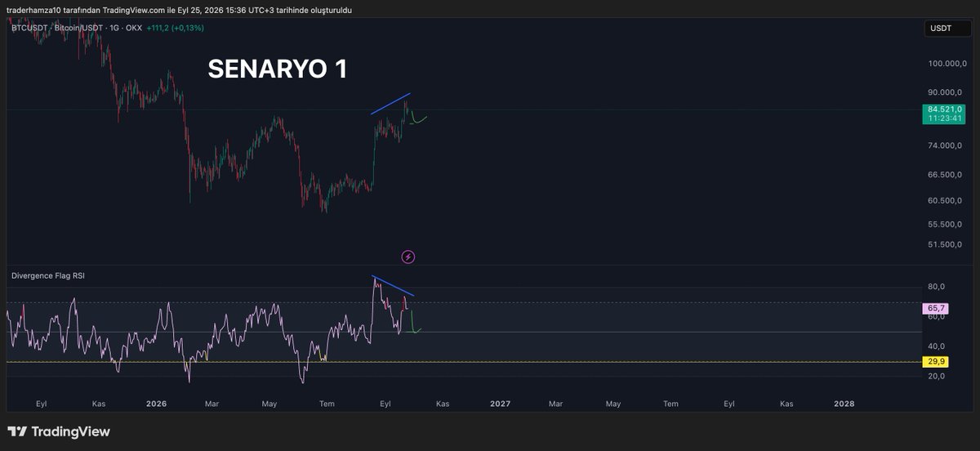Click the 66.500,0 price axis label
The height and width of the screenshot is (451, 980).
[946, 175]
